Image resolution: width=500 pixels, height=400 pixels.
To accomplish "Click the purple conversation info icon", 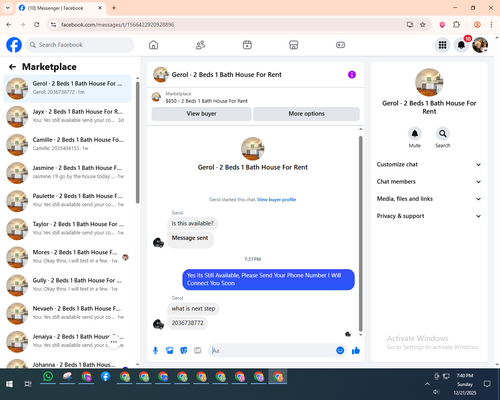I will point(352,75).
